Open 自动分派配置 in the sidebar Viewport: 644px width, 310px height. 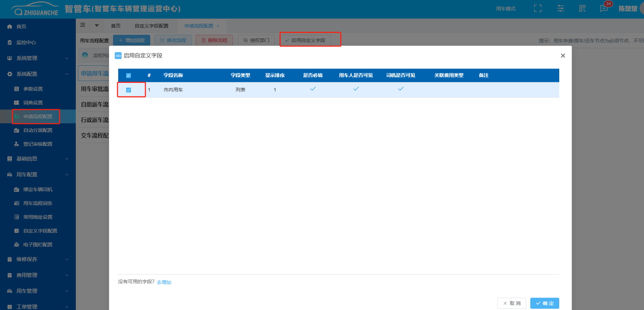tap(38, 130)
